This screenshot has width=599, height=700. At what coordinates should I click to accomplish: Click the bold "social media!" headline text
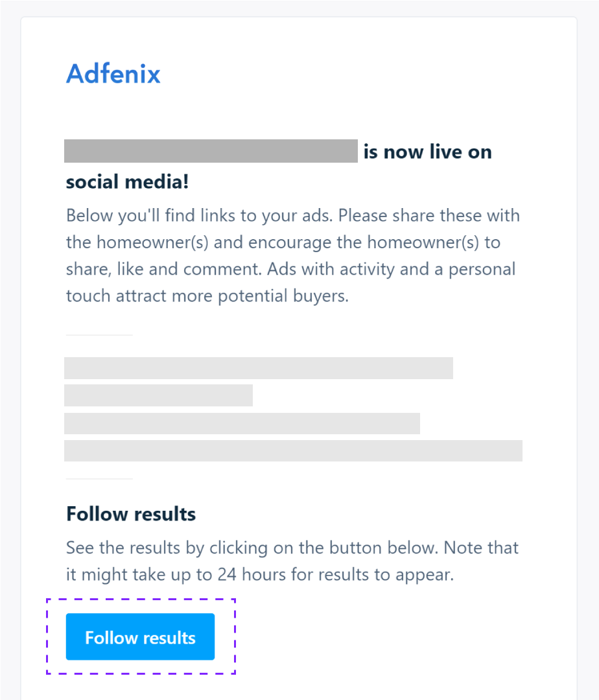click(127, 182)
